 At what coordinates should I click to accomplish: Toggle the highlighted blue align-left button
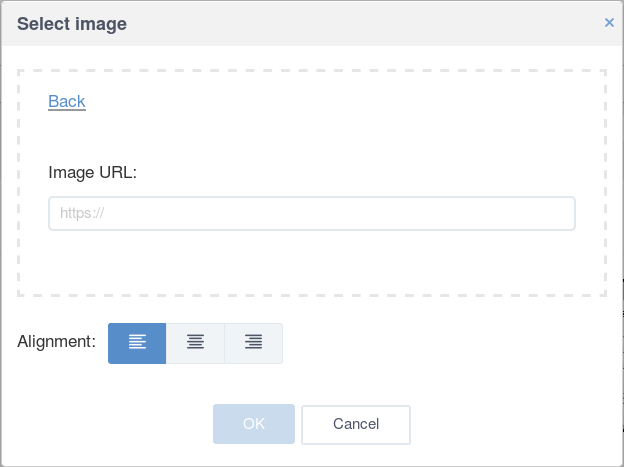pos(137,343)
